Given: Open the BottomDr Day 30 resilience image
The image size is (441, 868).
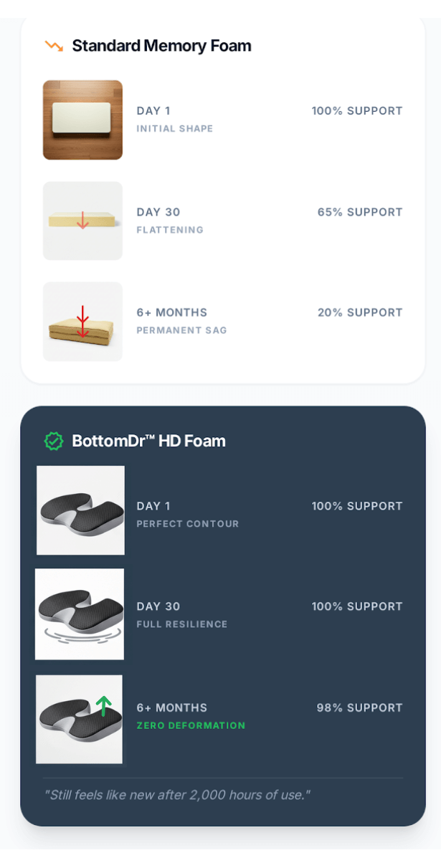Looking at the screenshot, I should 80,614.
